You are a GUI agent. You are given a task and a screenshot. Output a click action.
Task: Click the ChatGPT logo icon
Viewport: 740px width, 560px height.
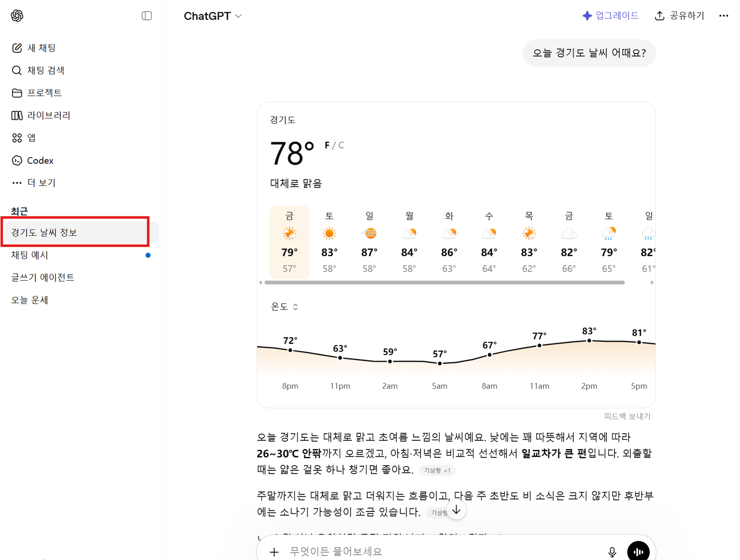pos(17,16)
